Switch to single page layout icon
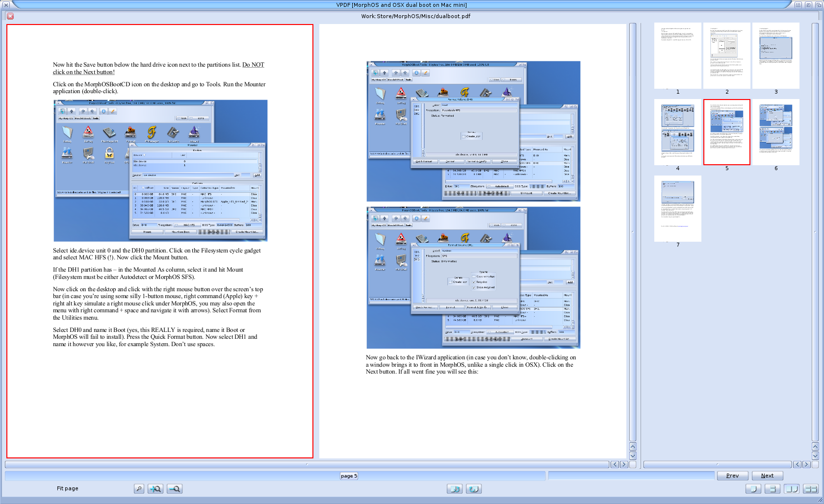The image size is (824, 504). click(753, 489)
